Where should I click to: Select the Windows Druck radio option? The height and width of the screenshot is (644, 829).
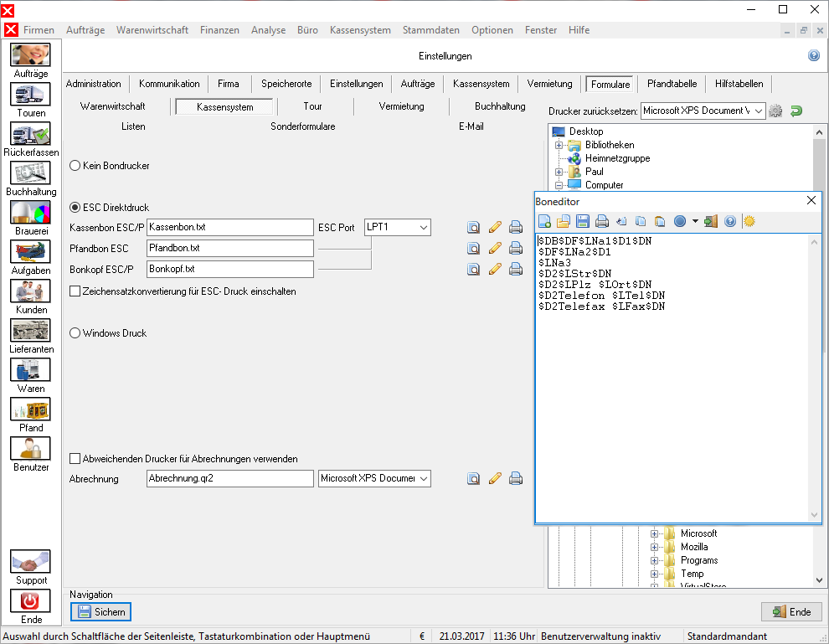75,333
